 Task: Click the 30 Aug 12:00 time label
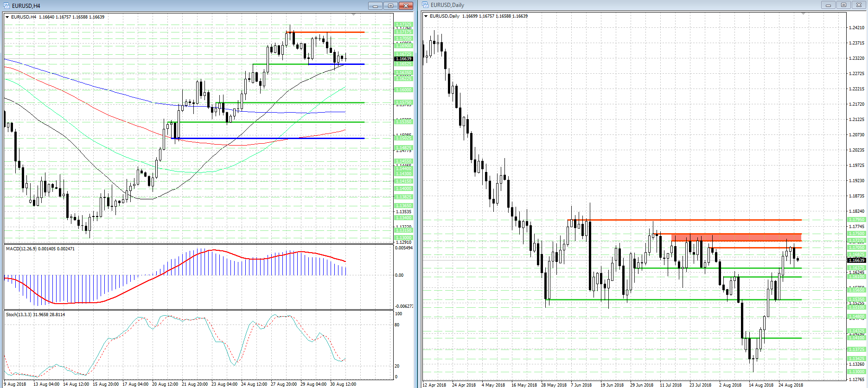pyautogui.click(x=343, y=384)
